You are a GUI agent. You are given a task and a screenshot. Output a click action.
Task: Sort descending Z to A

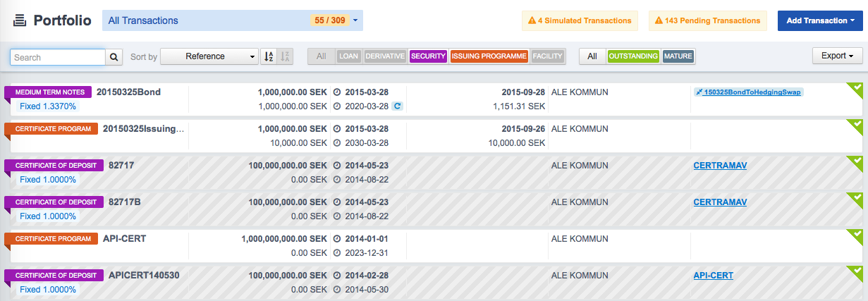[285, 56]
